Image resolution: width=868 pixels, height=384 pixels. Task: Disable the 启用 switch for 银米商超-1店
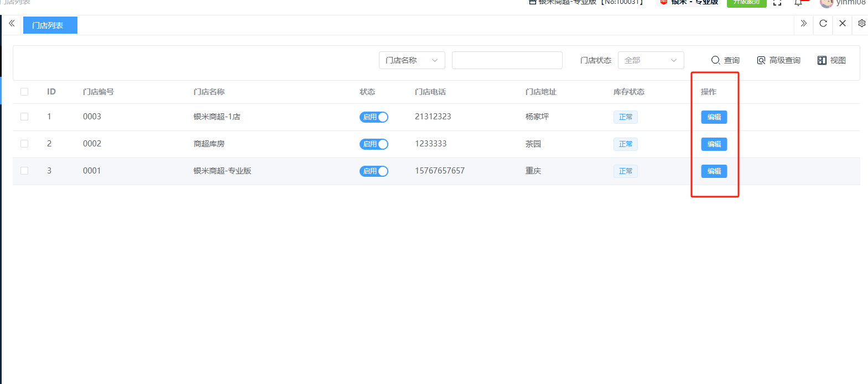click(x=374, y=117)
